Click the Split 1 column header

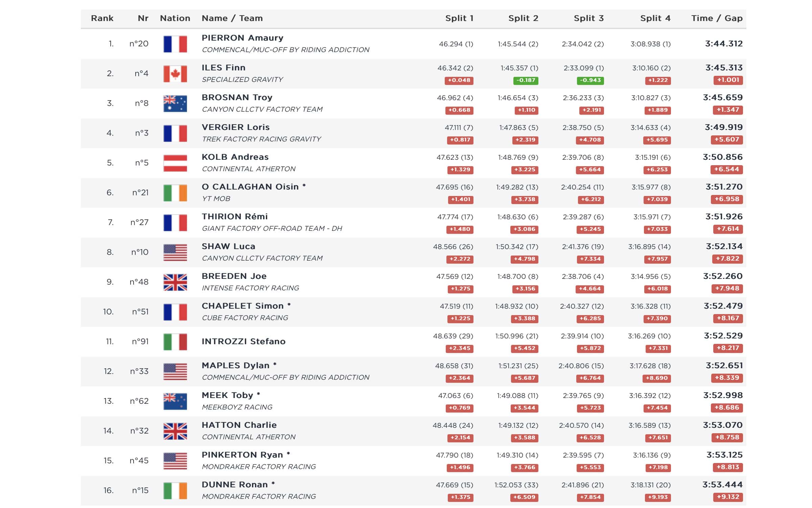point(459,18)
